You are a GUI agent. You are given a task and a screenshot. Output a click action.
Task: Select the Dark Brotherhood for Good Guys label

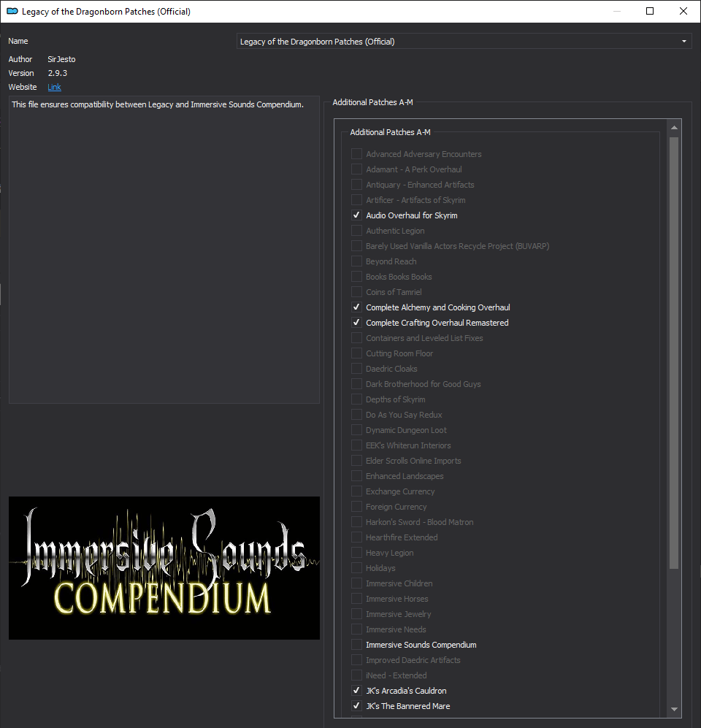424,384
